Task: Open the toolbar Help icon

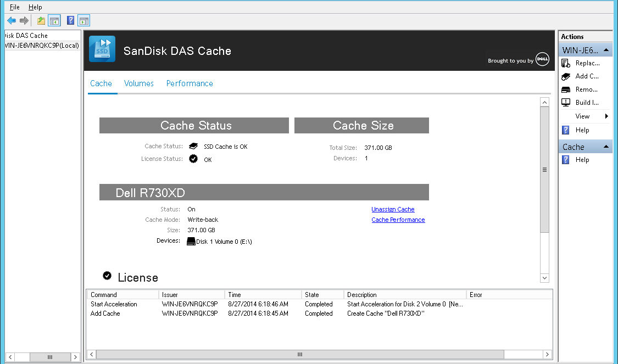Action: [70, 20]
